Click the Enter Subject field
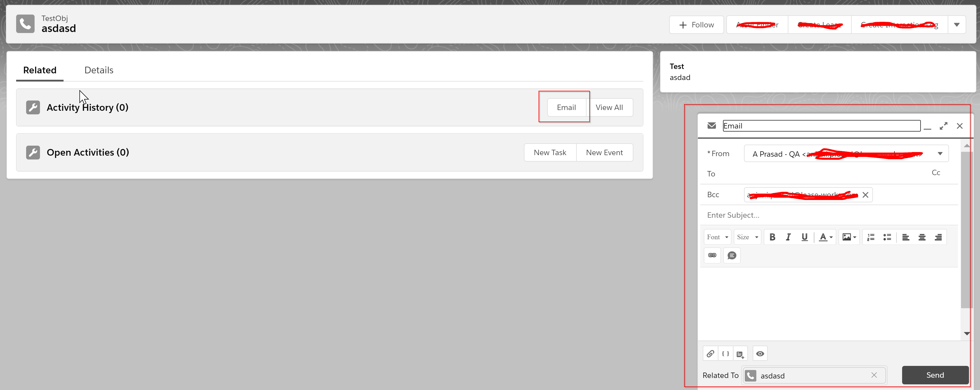 [x=818, y=215]
